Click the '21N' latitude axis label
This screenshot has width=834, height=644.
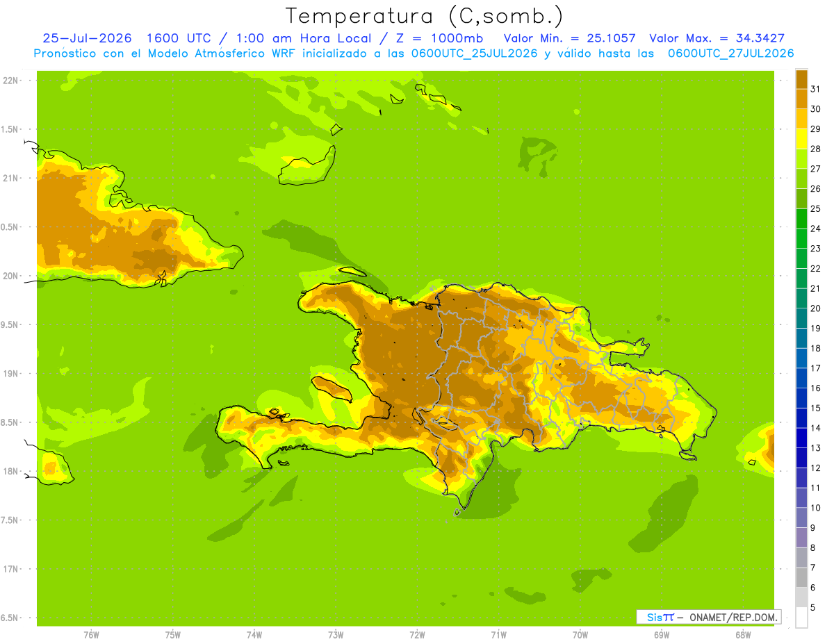[x=12, y=179]
